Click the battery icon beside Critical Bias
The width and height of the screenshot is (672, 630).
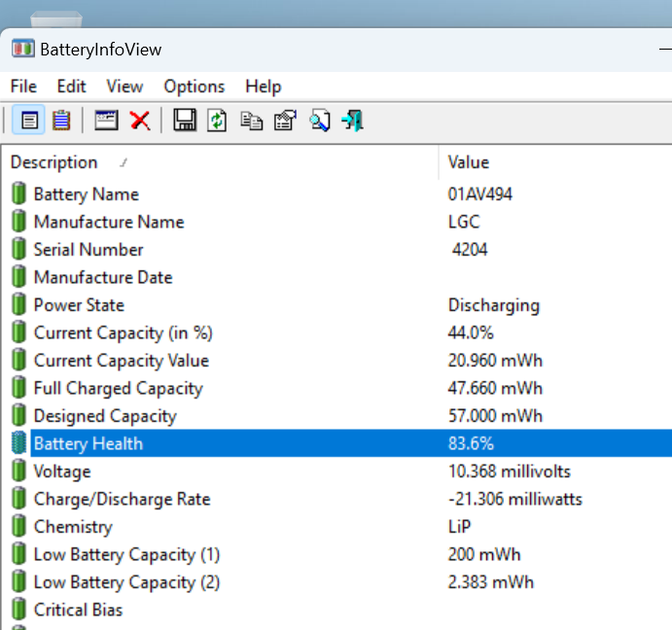(x=18, y=610)
